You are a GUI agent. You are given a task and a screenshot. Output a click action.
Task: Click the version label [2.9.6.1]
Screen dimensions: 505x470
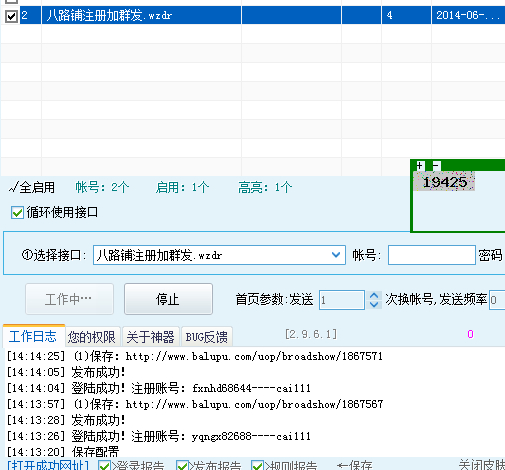click(311, 334)
